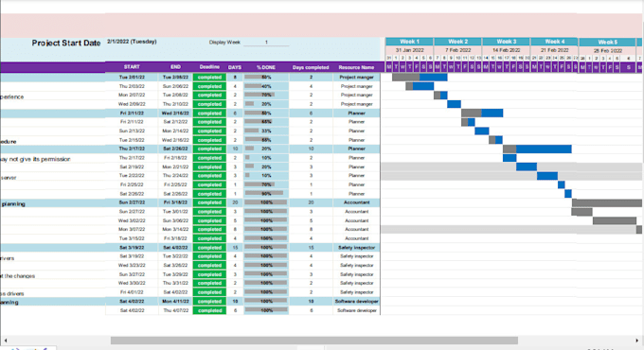This screenshot has width=644, height=350.
Task: Click the Gantt bar for Sat 2/19/22–Mon 2/21/22 task
Action: coord(527,166)
